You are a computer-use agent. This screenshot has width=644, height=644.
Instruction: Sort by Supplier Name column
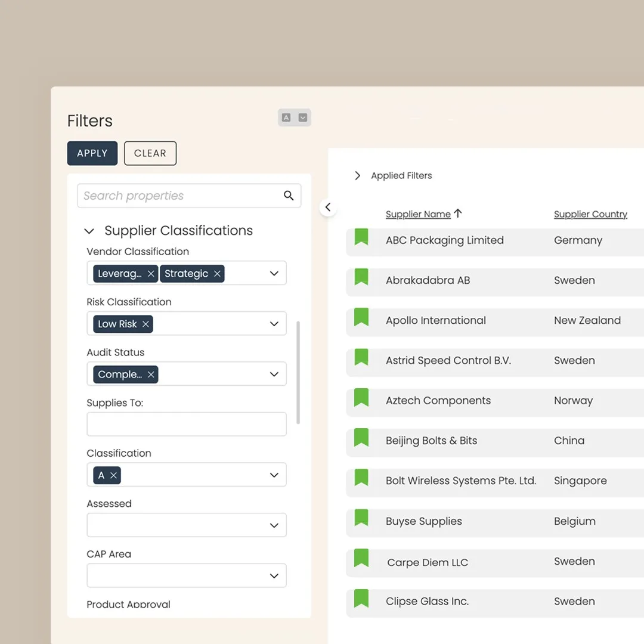click(x=418, y=214)
